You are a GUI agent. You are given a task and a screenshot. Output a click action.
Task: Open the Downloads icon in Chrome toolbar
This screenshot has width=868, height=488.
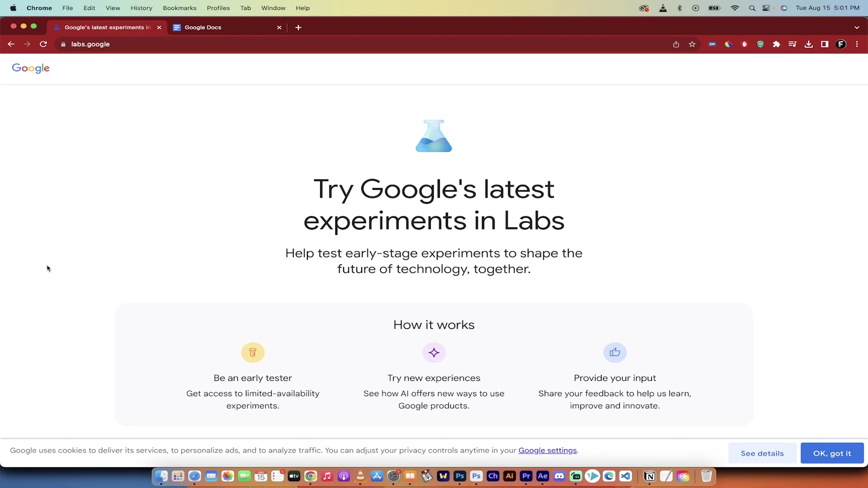click(x=809, y=44)
